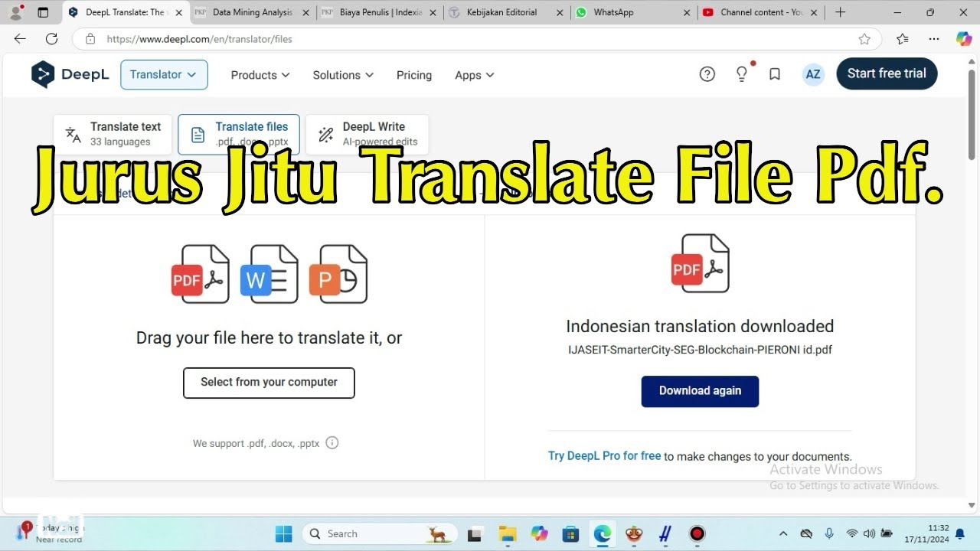
Task: Switch to the WhatsApp browser tab
Action: pyautogui.click(x=634, y=12)
